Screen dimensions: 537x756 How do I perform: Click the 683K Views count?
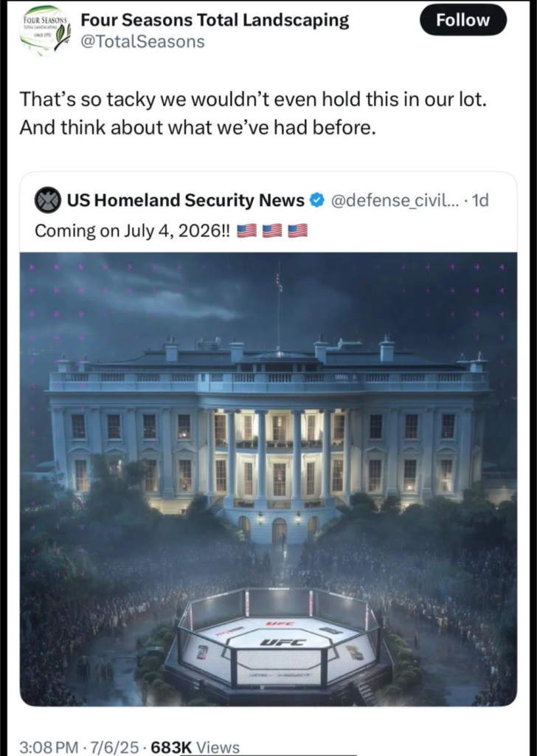pos(195,747)
